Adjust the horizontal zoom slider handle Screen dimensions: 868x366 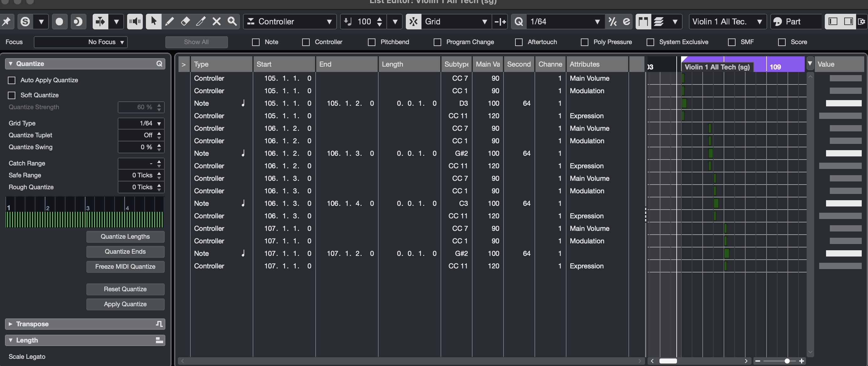click(787, 361)
